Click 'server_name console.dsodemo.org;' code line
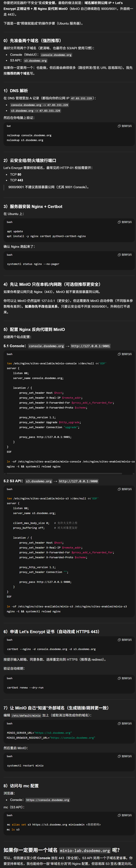The image size is (136, 868). point(38,378)
